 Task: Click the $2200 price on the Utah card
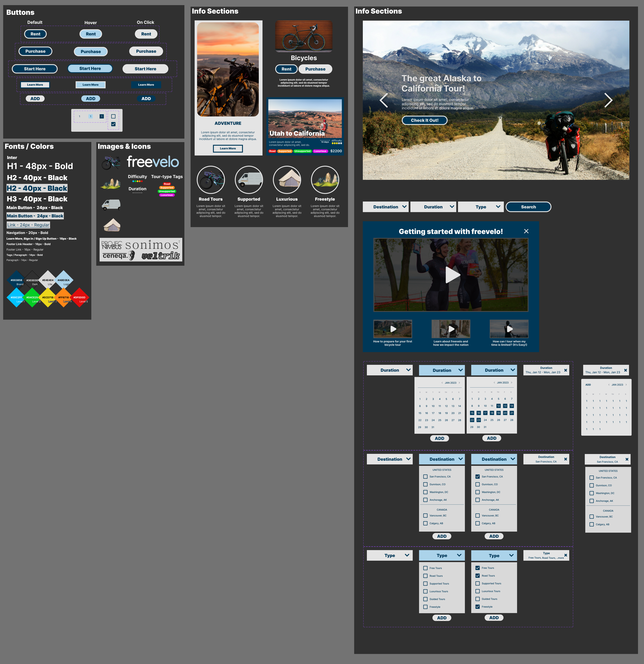click(x=336, y=151)
